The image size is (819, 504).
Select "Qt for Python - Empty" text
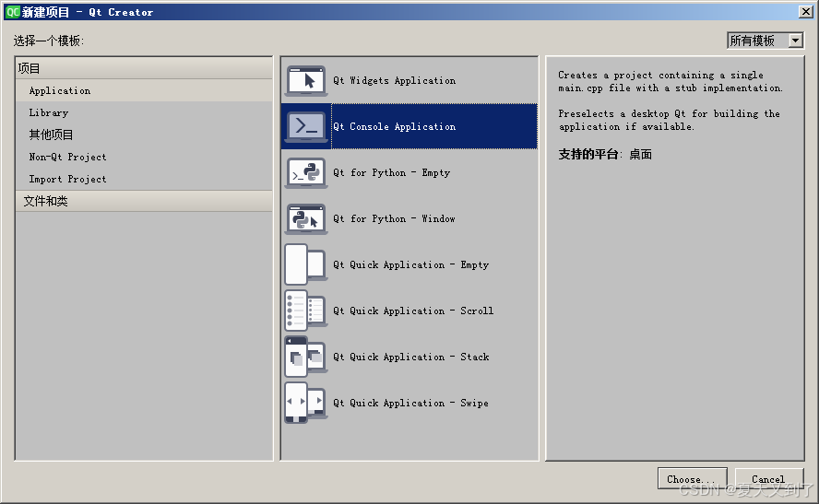tap(391, 172)
